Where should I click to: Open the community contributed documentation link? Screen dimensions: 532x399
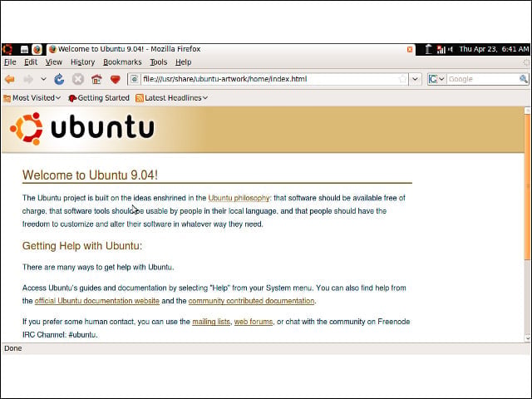[251, 301]
